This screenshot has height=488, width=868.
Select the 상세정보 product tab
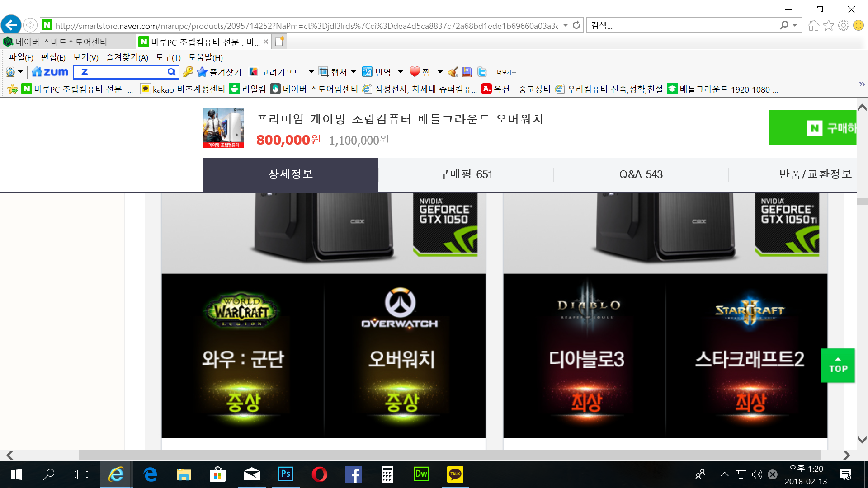coord(291,175)
